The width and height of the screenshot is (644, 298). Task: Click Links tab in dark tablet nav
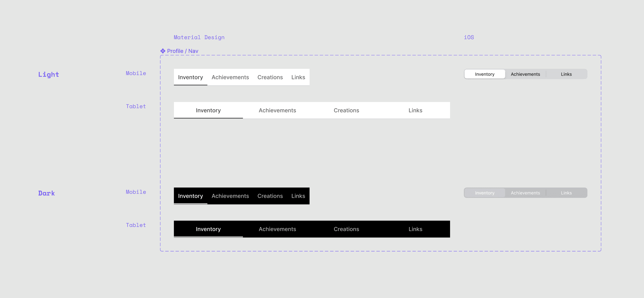point(415,229)
